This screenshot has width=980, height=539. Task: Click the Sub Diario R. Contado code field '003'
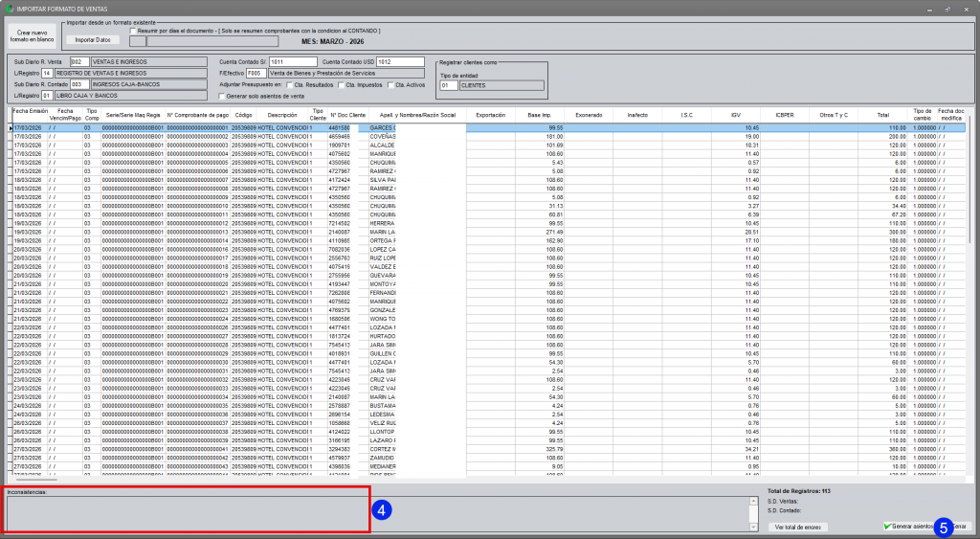click(x=79, y=84)
